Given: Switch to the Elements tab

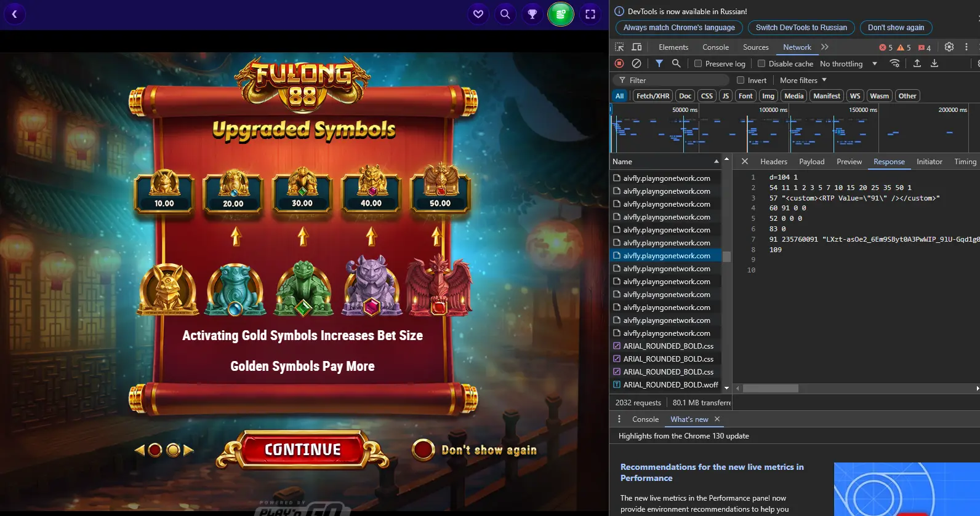Looking at the screenshot, I should pos(673,47).
